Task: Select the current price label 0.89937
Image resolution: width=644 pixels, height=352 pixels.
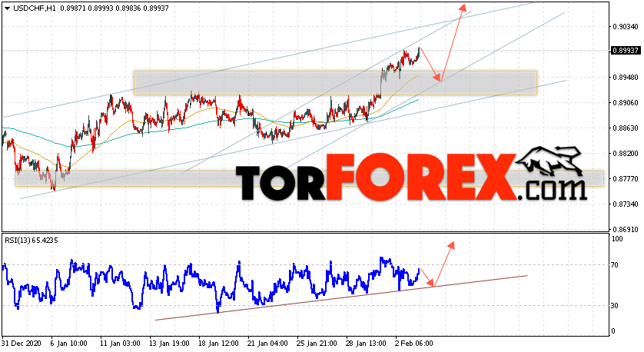Action: (x=625, y=50)
